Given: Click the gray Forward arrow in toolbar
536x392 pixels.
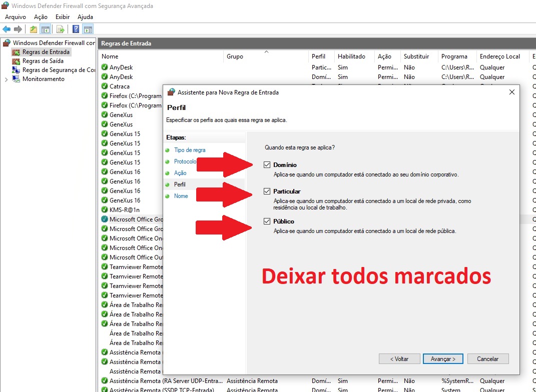Looking at the screenshot, I should 18,29.
